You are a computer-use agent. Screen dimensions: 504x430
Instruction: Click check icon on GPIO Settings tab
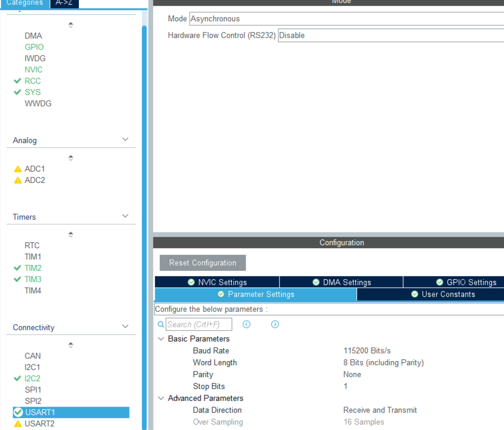[439, 282]
